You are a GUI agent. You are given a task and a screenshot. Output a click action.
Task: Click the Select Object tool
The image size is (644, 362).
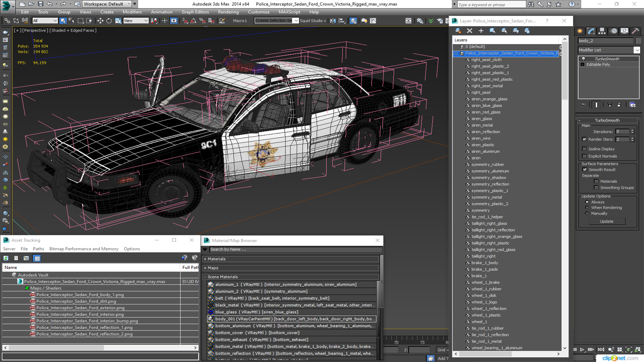click(x=63, y=21)
